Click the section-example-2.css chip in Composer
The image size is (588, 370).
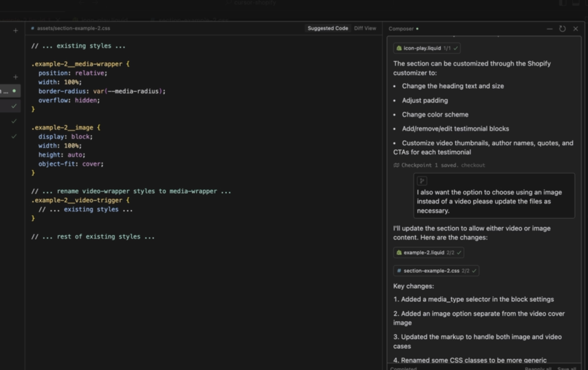coord(432,270)
